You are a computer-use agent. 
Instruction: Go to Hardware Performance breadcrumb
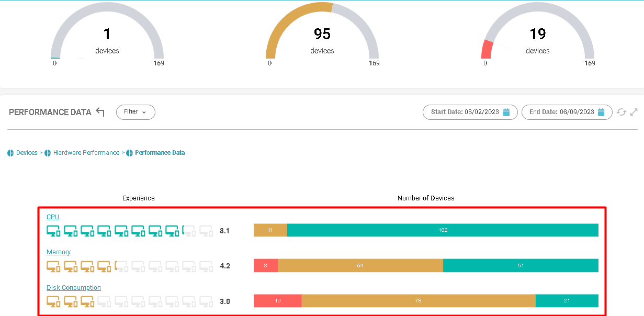86,153
